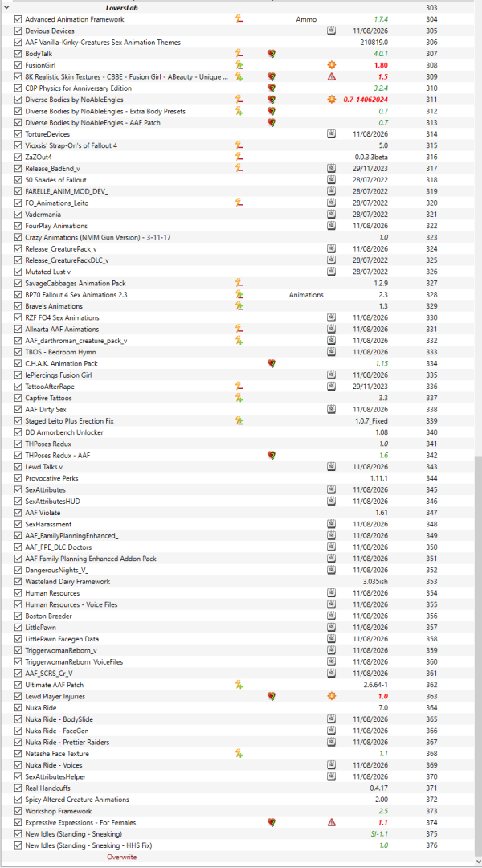The width and height of the screenshot is (482, 868).
Task: Click the SI-1.1 version cell
Action: click(379, 833)
